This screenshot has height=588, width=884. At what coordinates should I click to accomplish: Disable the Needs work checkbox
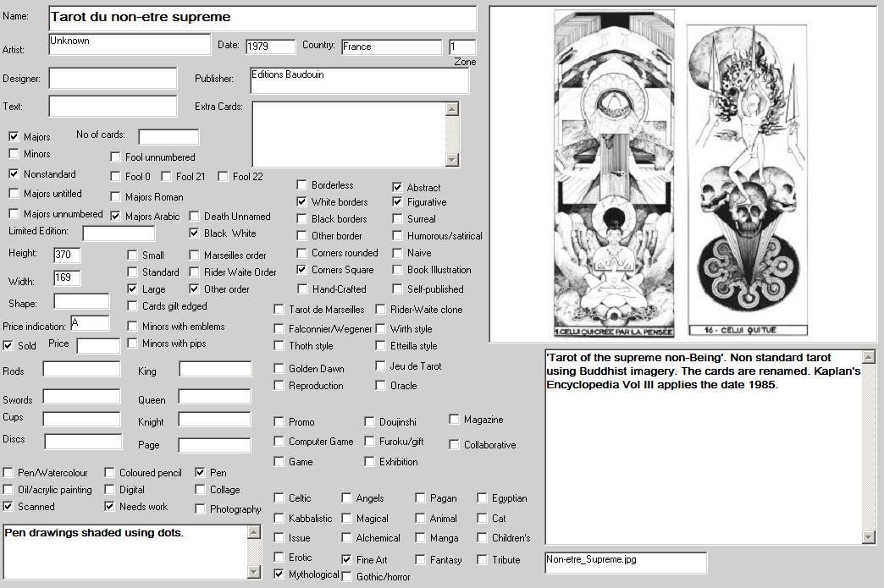coord(109,506)
